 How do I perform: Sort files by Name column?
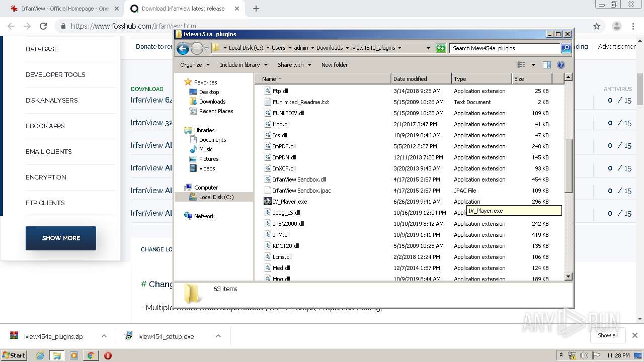tap(323, 79)
